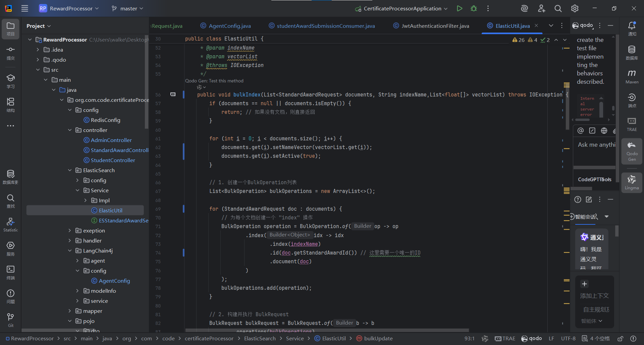
Task: Click the new chat edit icon in Lingma
Action: tap(589, 200)
